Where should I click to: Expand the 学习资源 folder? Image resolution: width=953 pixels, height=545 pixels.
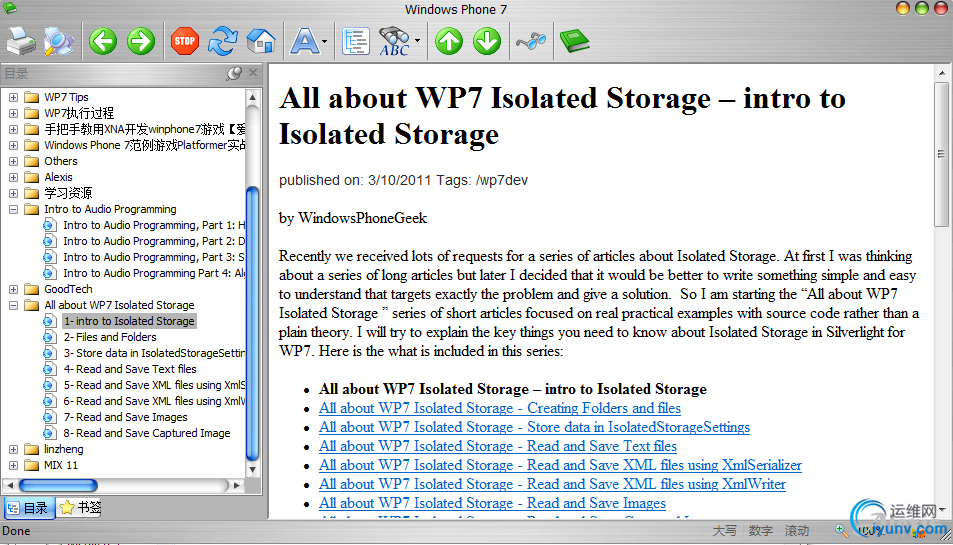(13, 193)
